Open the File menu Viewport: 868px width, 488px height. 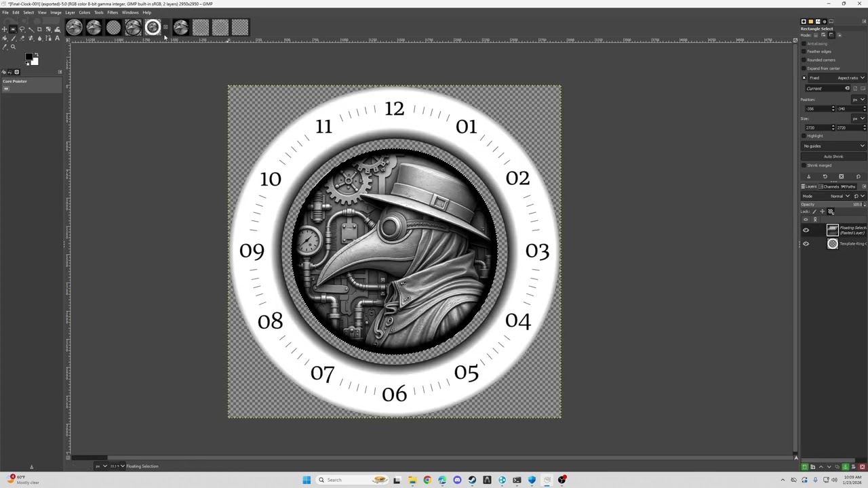tap(5, 12)
